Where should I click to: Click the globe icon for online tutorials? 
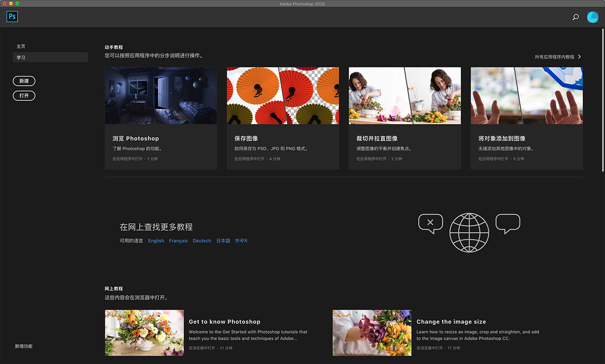tap(469, 232)
